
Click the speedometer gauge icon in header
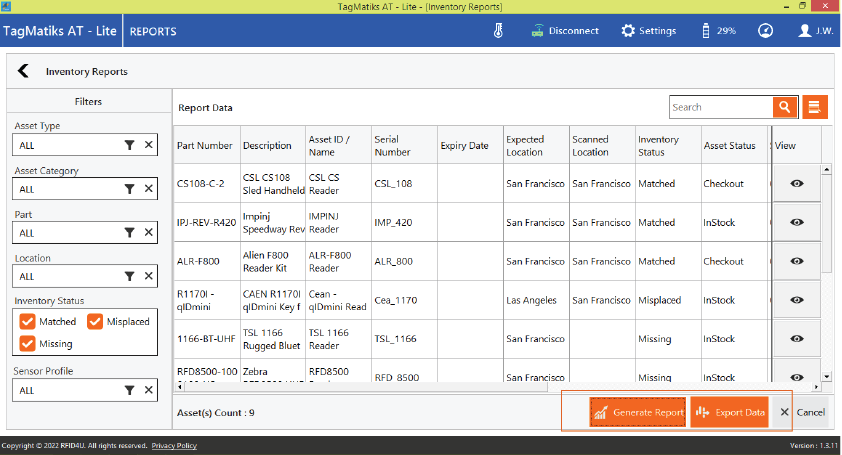coord(765,31)
